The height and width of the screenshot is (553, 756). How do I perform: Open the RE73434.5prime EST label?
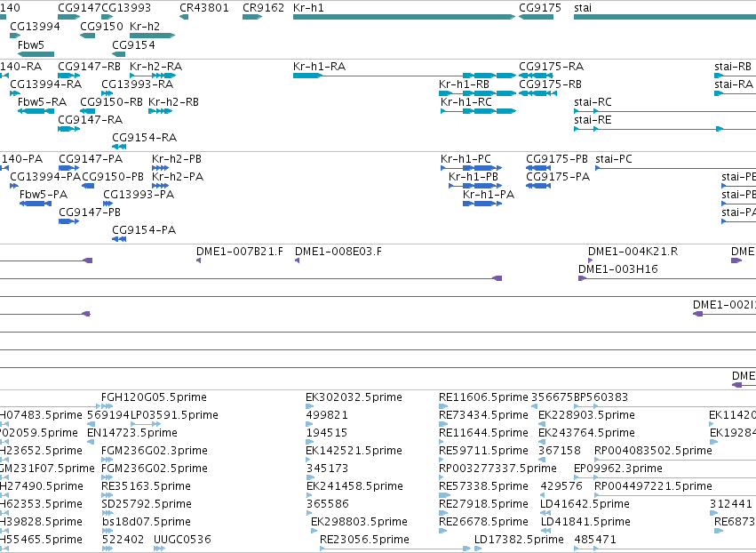483,415
